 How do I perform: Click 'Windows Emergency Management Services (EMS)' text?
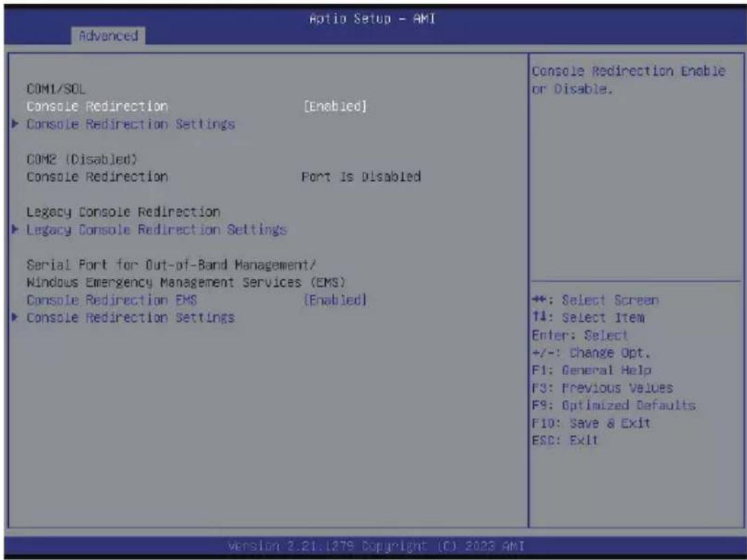[186, 282]
